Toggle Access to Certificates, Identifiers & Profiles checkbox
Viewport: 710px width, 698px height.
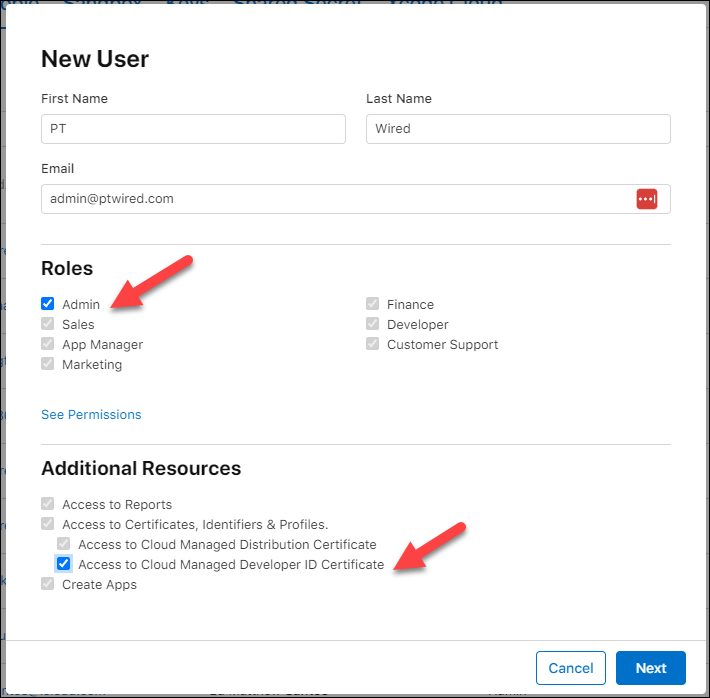48,524
